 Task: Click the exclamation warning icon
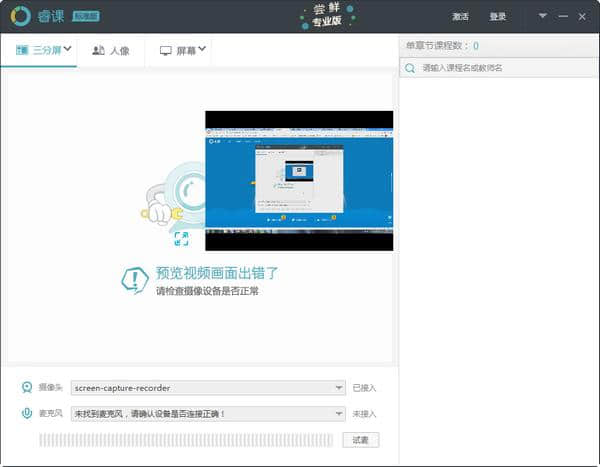[135, 280]
